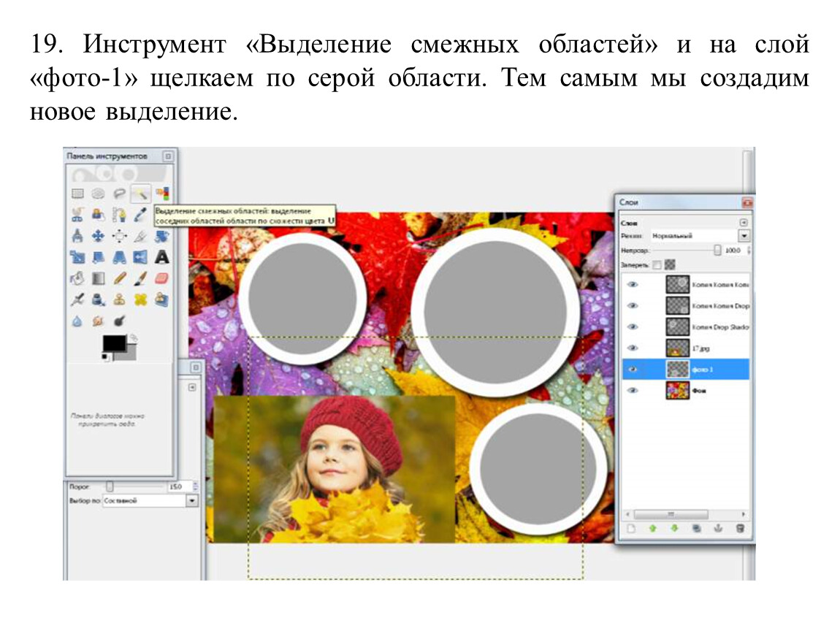Select the Heal tool
Screen dimensions: 840x631
click(140, 299)
